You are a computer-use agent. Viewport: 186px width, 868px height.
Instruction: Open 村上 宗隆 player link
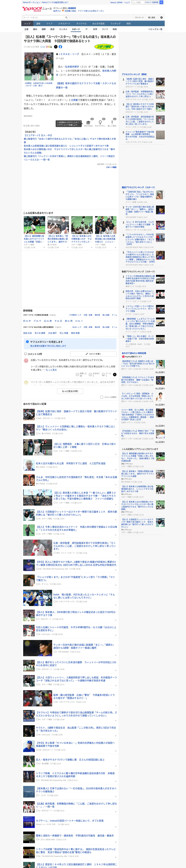tap(64, 333)
